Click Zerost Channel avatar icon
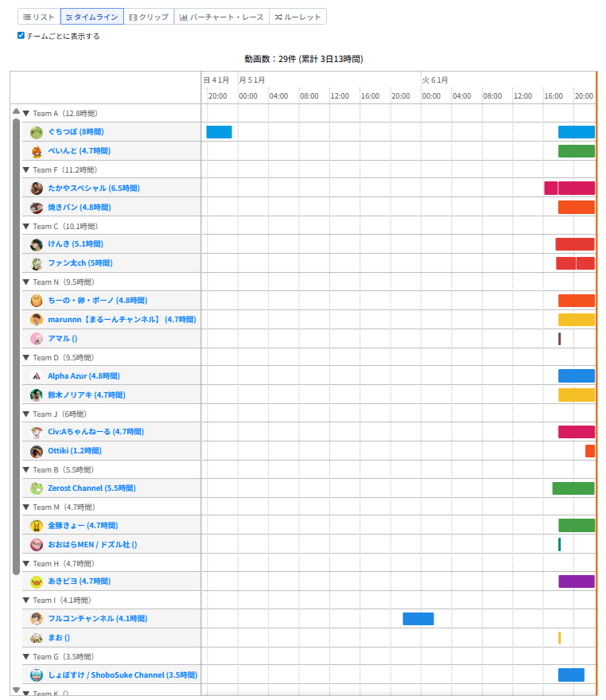The width and height of the screenshot is (606, 700). (x=37, y=488)
